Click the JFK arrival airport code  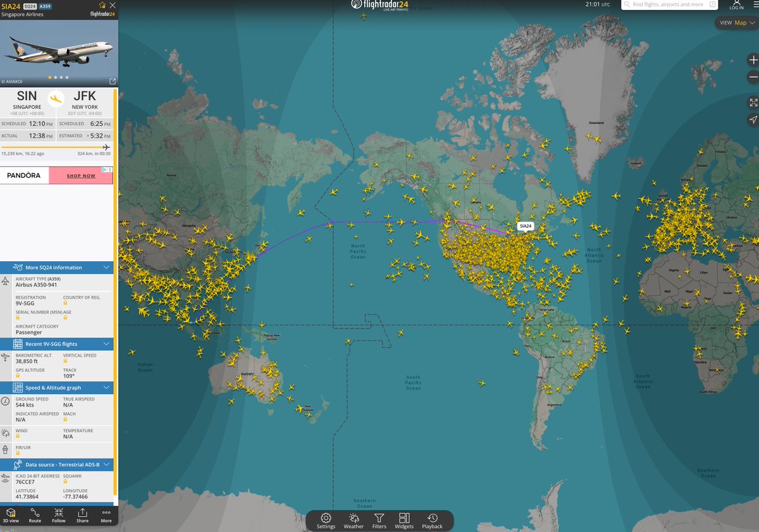pos(85,96)
